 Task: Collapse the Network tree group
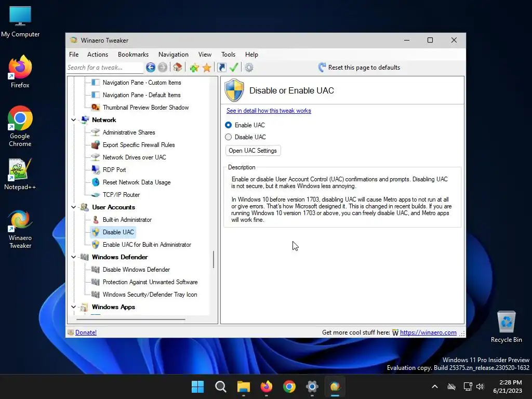(x=73, y=120)
